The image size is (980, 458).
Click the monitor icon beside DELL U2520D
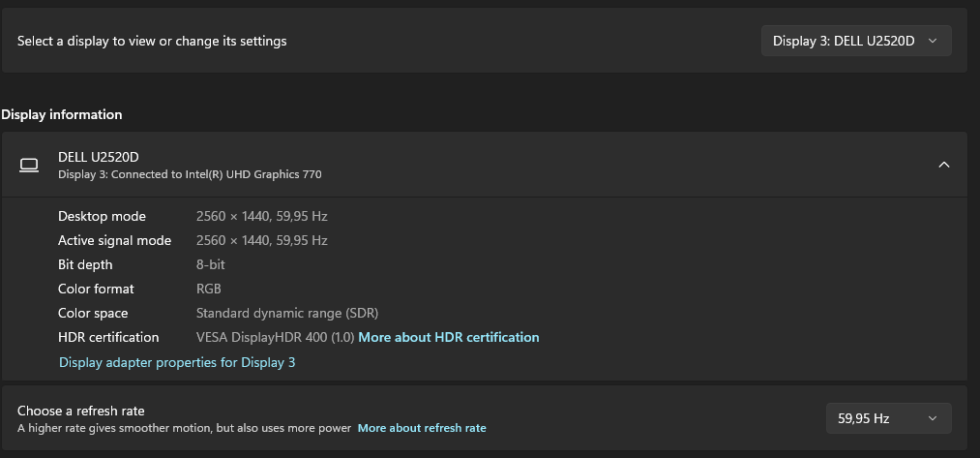click(29, 166)
